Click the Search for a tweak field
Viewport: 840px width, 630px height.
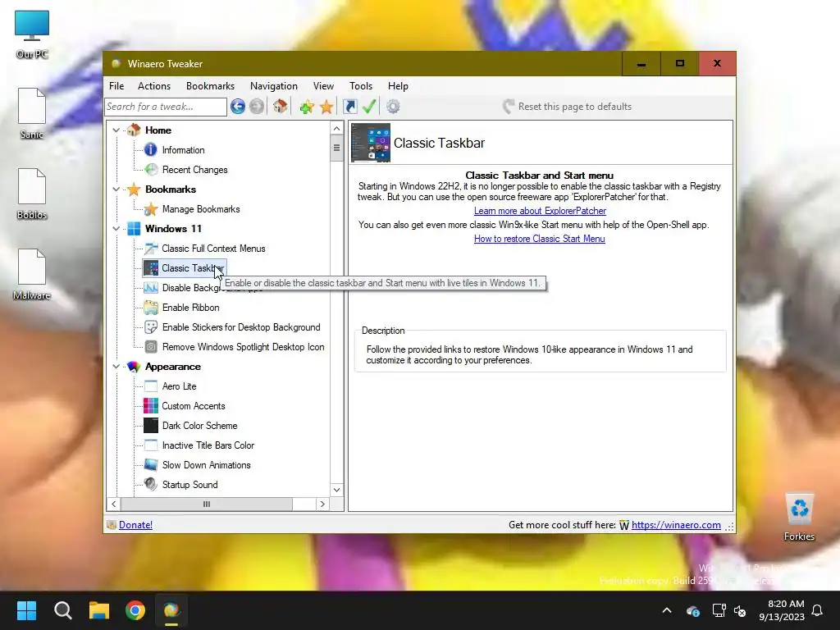(166, 107)
